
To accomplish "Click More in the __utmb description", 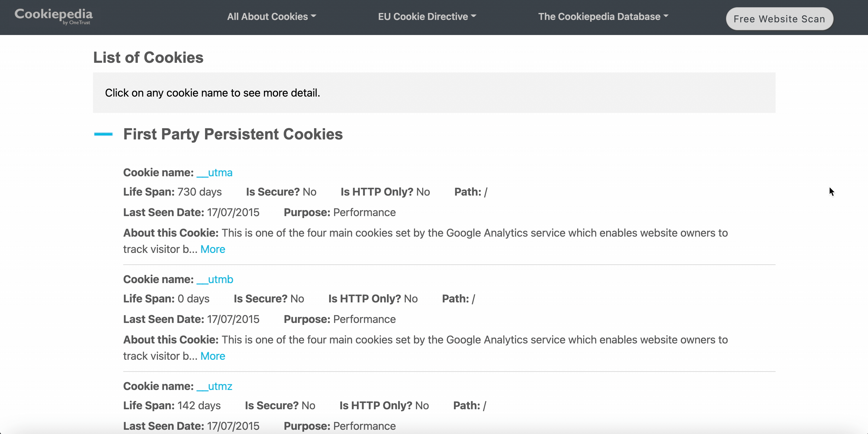I will click(213, 356).
